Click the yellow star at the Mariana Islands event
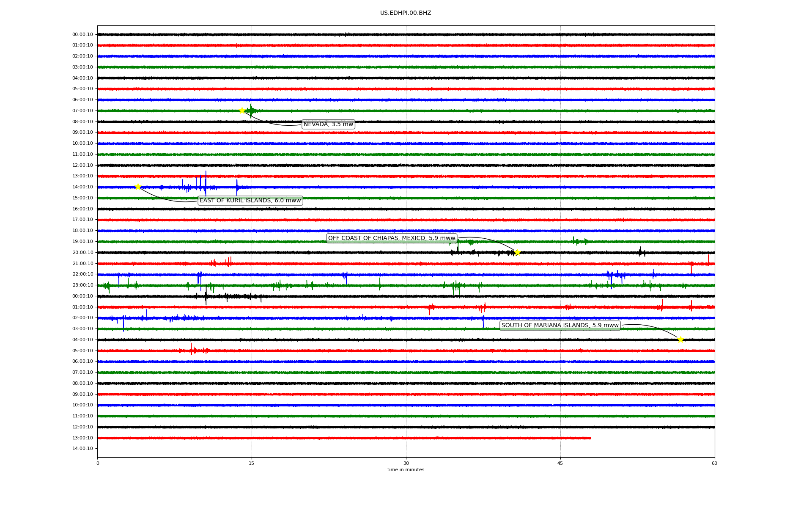812x508 pixels. 680,340
